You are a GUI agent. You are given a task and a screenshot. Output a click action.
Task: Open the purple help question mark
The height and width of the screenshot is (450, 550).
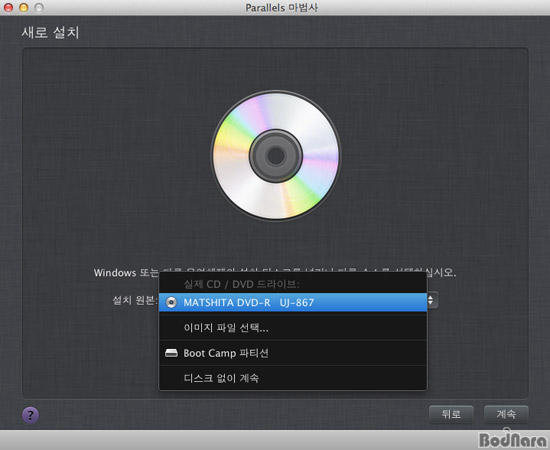coord(31,415)
